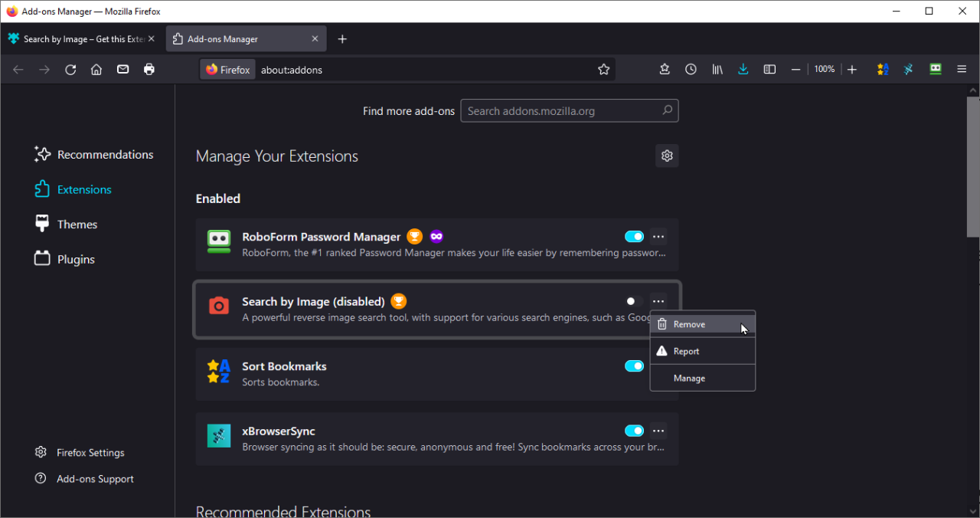Open the Library toolbar icon
980x518 pixels.
pos(717,69)
